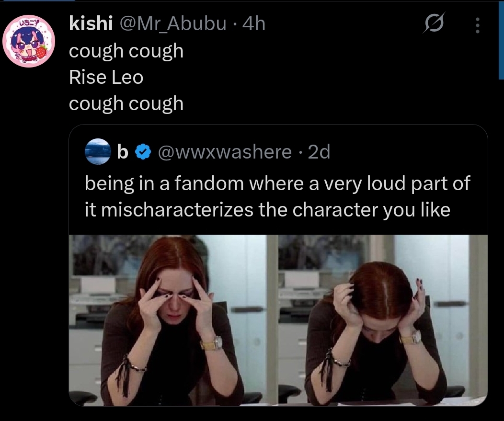Screen dimensions: 504x421
Task: Click the first "cough cough" line
Action: 126,51
